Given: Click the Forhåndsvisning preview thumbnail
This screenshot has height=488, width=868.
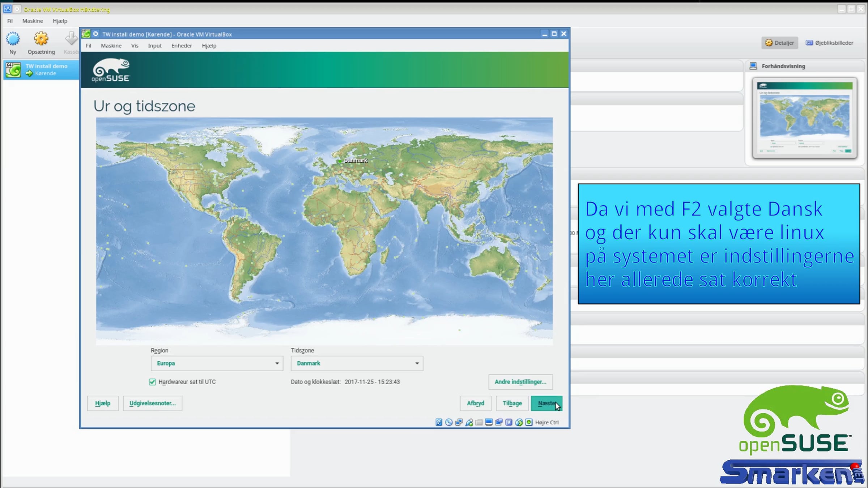Looking at the screenshot, I should pyautogui.click(x=804, y=118).
